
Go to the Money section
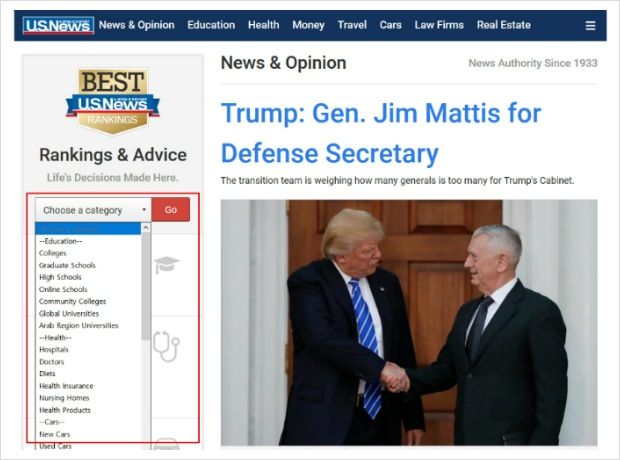pos(308,25)
